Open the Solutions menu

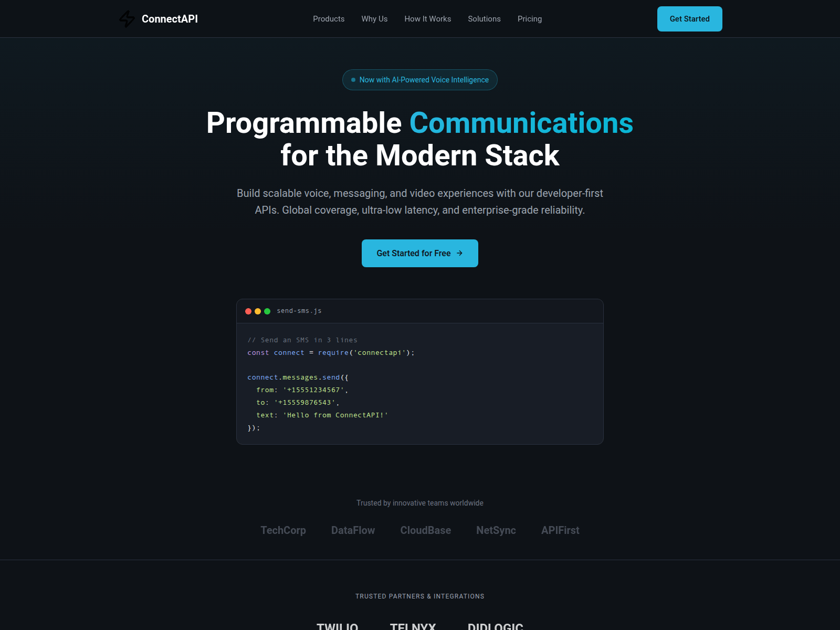tap(484, 19)
